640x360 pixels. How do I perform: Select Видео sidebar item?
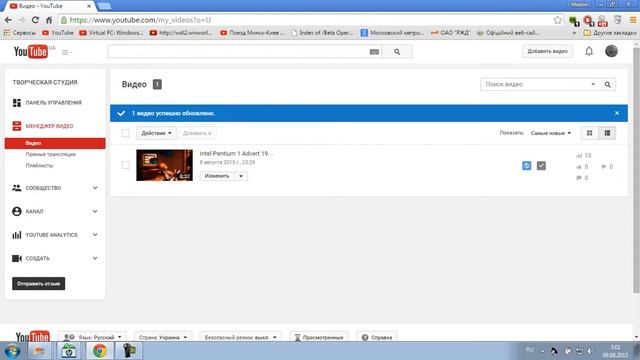point(55,143)
